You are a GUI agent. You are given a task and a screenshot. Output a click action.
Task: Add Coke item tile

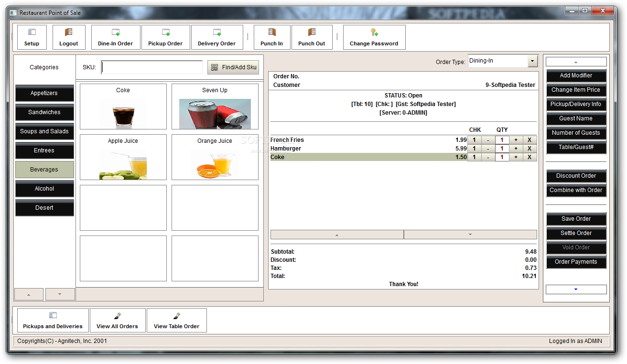pos(123,107)
